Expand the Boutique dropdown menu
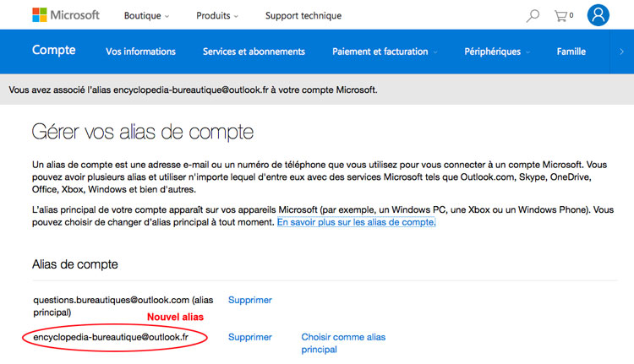Image resolution: width=634 pixels, height=364 pixels. [x=146, y=16]
